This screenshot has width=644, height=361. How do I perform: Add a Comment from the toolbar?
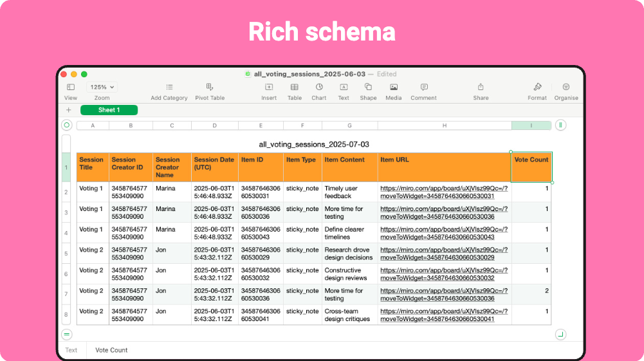[x=424, y=87]
